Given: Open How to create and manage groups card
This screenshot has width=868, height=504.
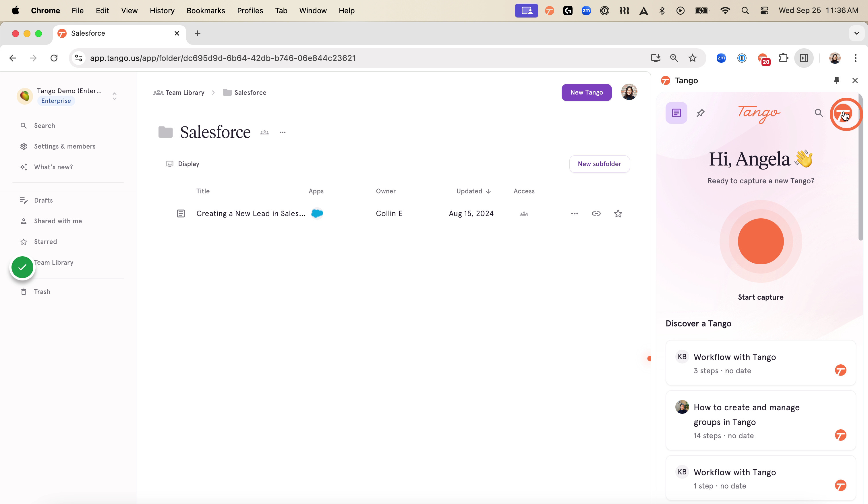Looking at the screenshot, I should [x=761, y=421].
